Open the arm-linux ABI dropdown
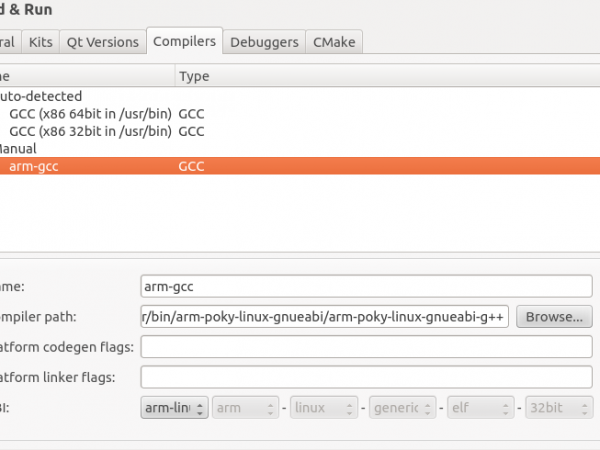The image size is (600, 450). tap(175, 408)
